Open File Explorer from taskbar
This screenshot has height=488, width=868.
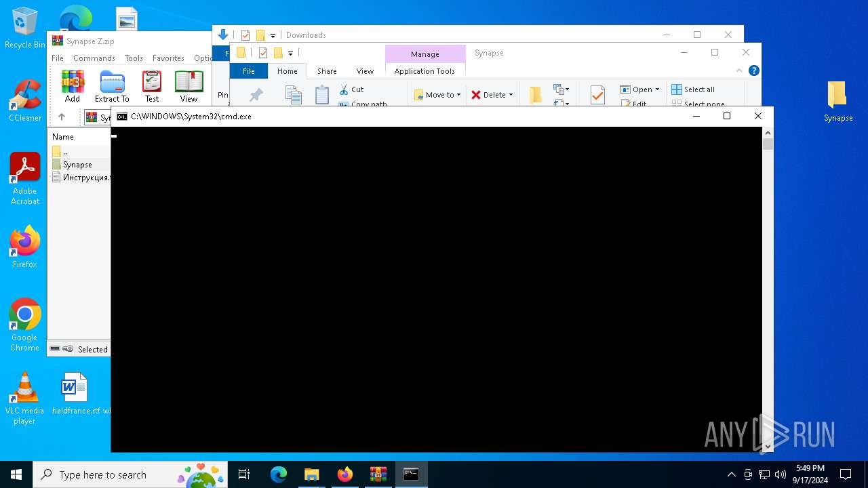(311, 474)
